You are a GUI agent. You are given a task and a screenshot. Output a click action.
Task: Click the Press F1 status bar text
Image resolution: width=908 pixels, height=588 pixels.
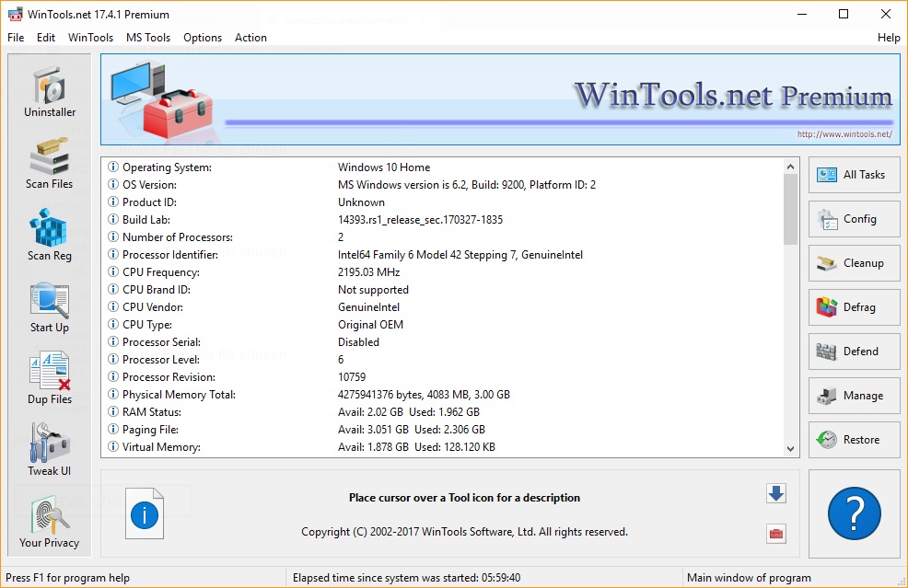[x=68, y=578]
